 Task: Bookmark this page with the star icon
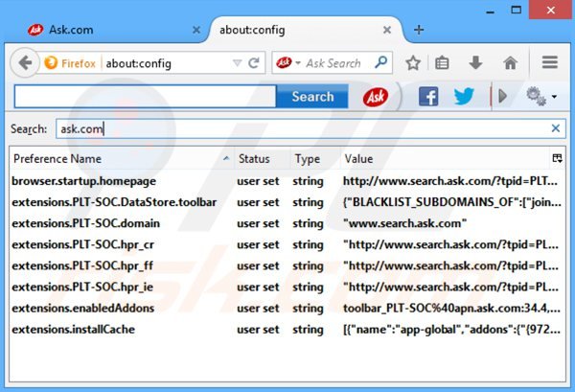412,63
